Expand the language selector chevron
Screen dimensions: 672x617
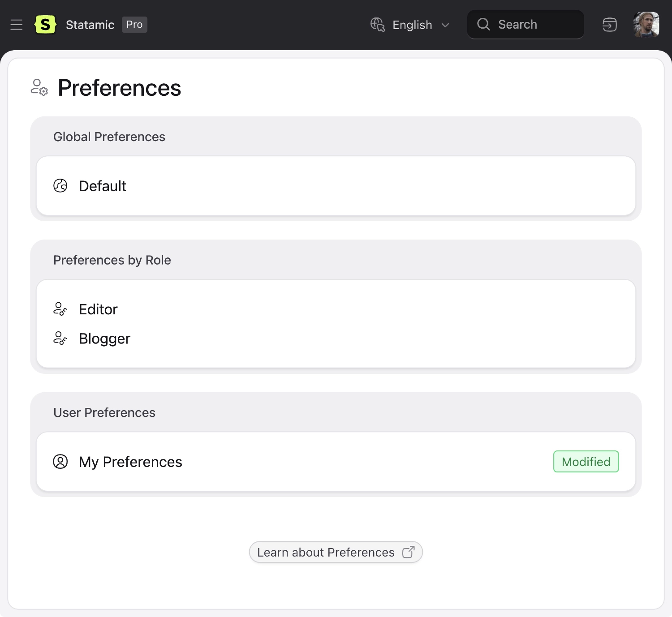(x=445, y=26)
